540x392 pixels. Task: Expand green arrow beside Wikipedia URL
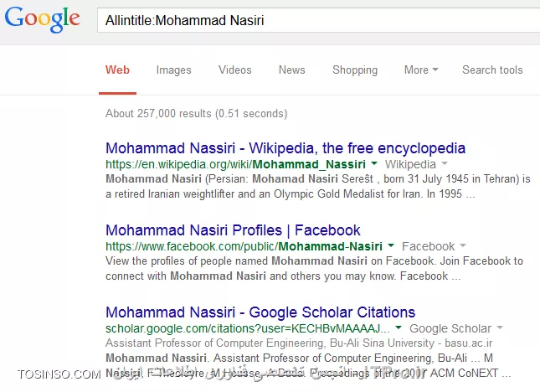click(374, 163)
